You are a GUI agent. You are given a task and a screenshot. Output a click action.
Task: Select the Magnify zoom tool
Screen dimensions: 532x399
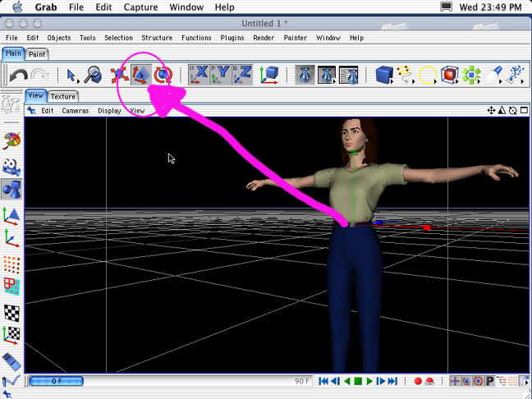click(x=93, y=75)
